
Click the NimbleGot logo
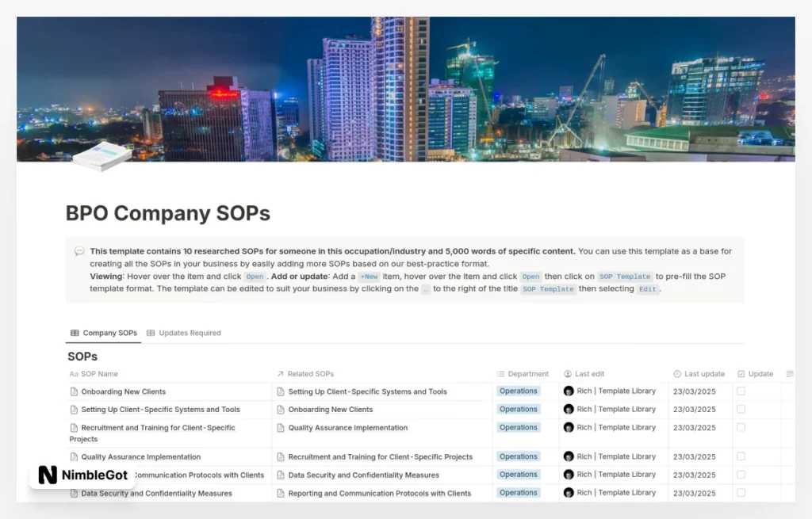tap(82, 476)
